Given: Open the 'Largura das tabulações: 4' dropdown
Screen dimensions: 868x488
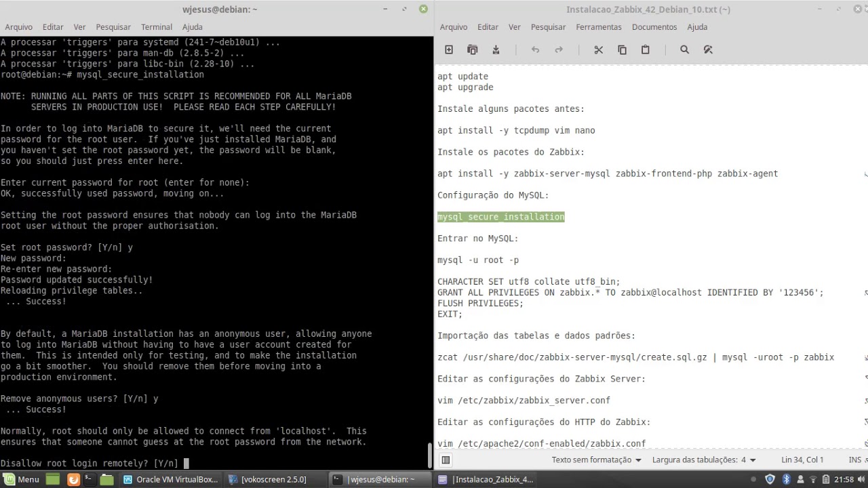Looking at the screenshot, I should coord(704,460).
